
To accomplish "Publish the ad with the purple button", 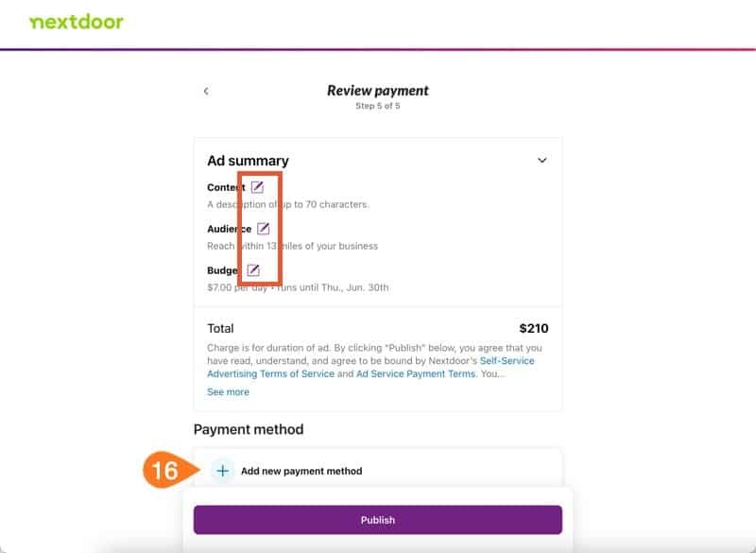I will coord(377,520).
